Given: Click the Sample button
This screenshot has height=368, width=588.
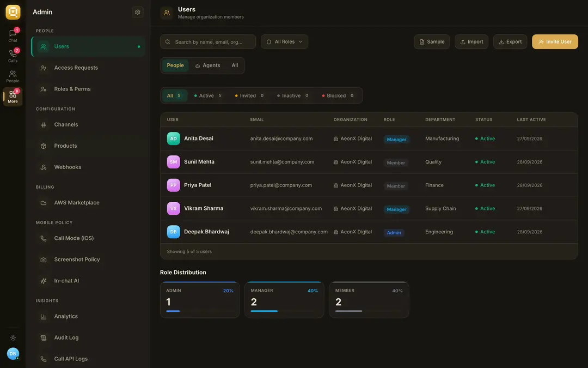Looking at the screenshot, I should 432,41.
